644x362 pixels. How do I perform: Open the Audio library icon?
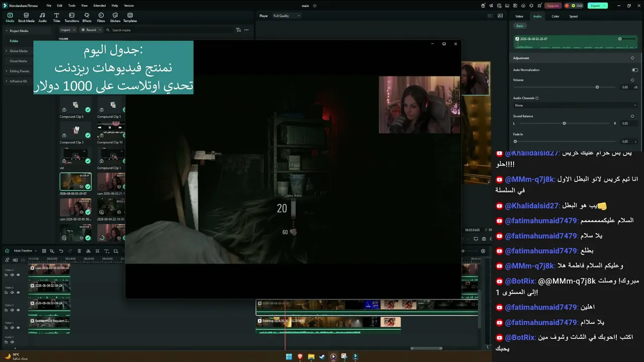pyautogui.click(x=42, y=18)
